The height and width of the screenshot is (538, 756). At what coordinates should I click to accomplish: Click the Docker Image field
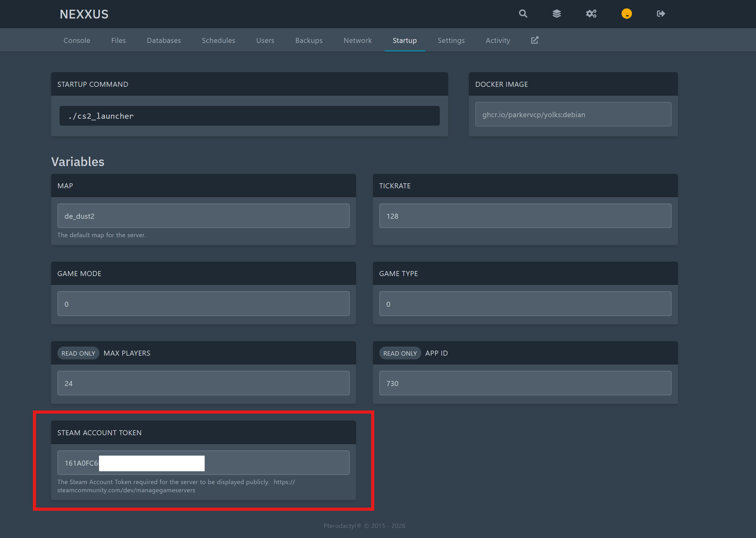coord(573,114)
